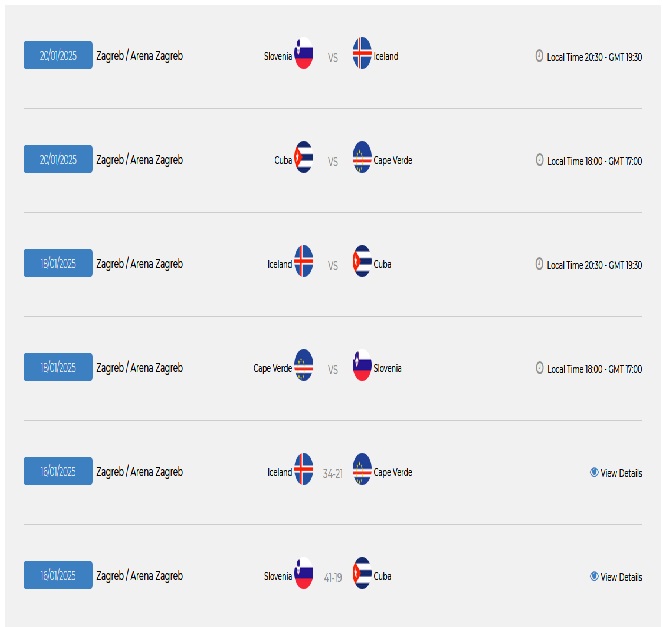Click eye icon for Slovenia vs Cuba details
This screenshot has height=627, width=663.
coord(594,576)
